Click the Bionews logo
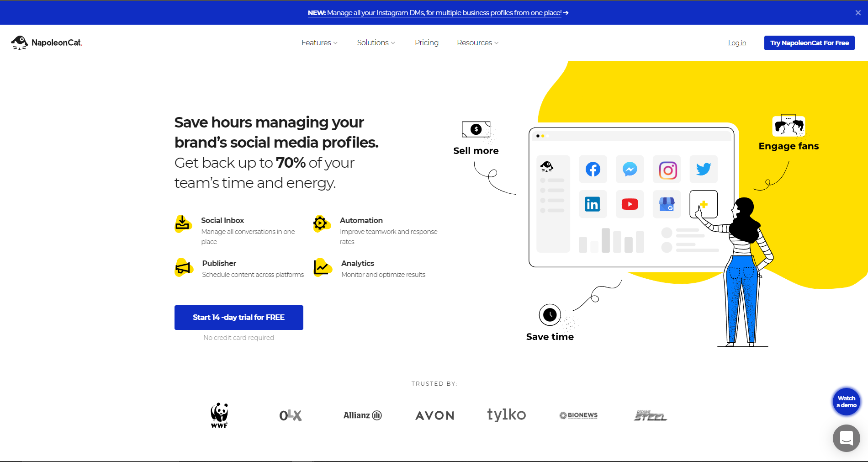The height and width of the screenshot is (462, 868). coord(578,415)
